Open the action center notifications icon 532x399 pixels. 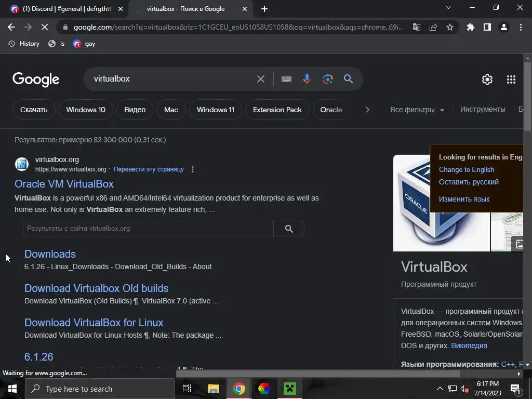coord(516,389)
